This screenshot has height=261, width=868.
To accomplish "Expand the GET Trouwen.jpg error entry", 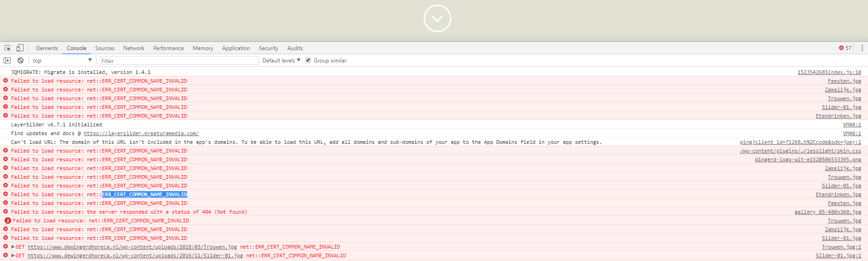I will [x=13, y=247].
